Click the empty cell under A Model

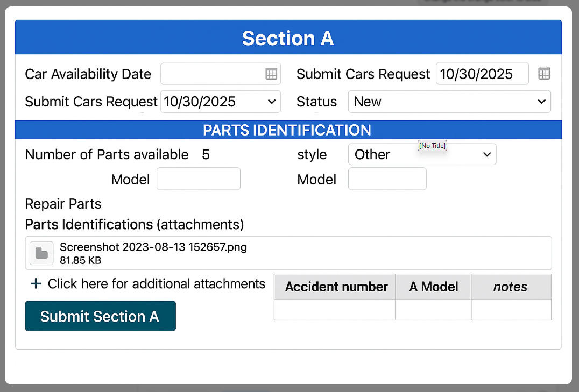coord(433,310)
